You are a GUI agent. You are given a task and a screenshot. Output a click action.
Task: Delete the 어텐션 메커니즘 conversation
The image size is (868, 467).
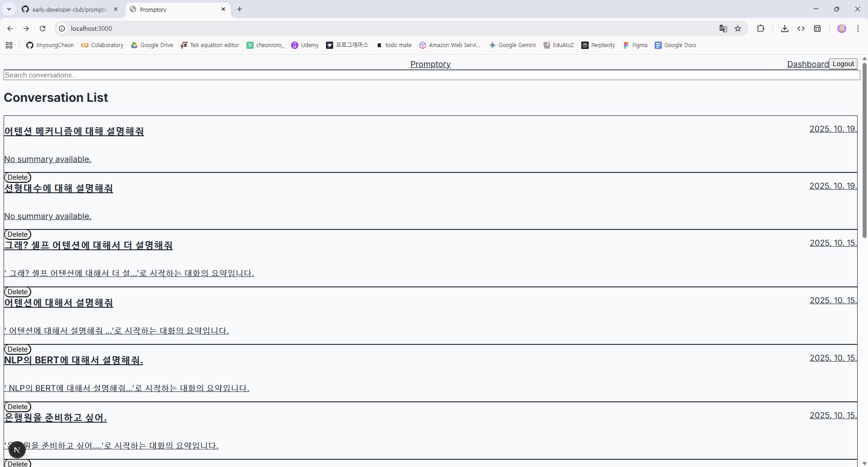(18, 177)
